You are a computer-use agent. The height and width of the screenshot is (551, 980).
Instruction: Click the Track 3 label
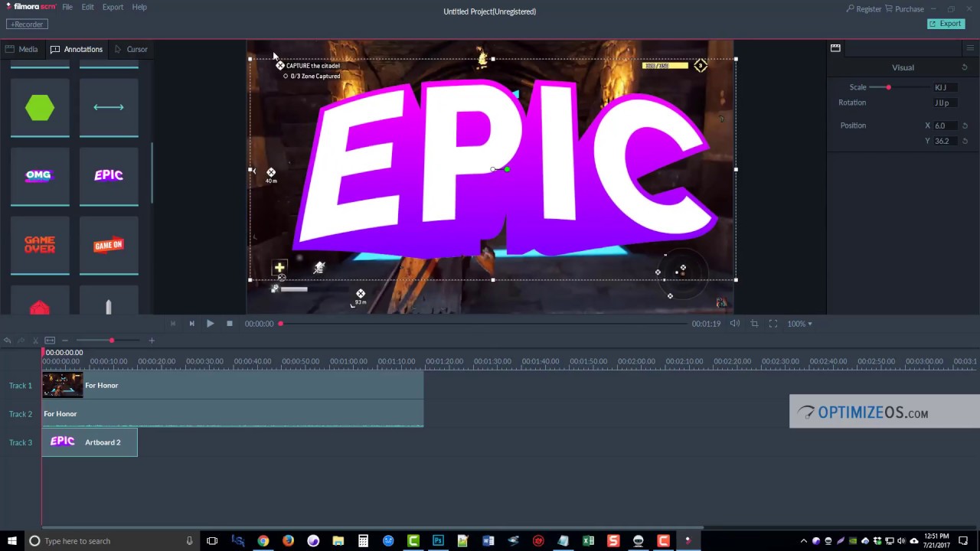(x=21, y=442)
